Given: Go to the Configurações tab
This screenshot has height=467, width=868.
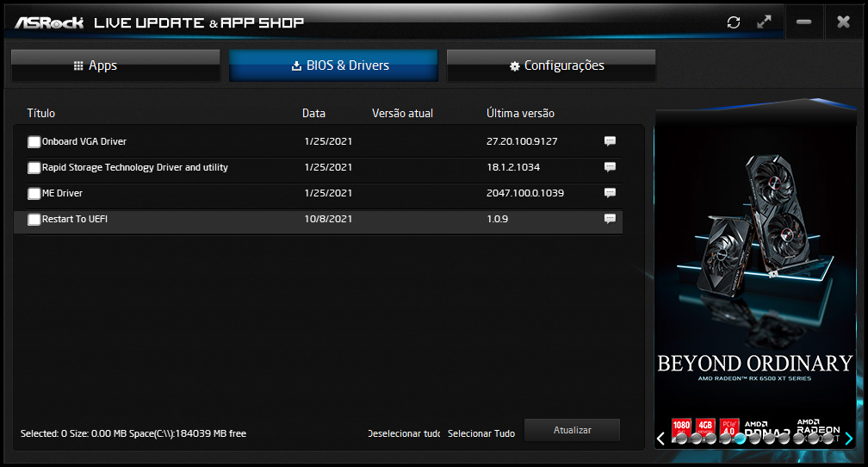Looking at the screenshot, I should tap(551, 65).
